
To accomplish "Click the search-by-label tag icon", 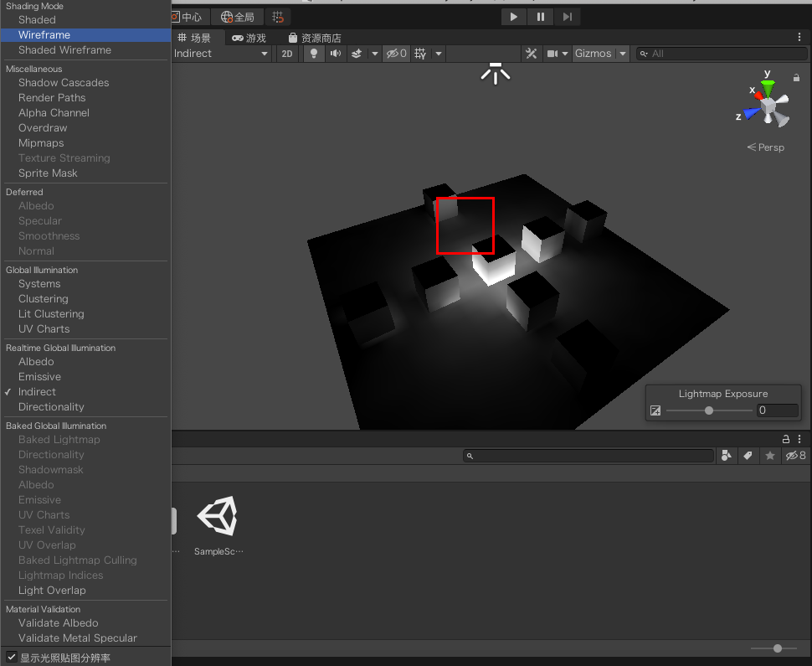I will 748,455.
